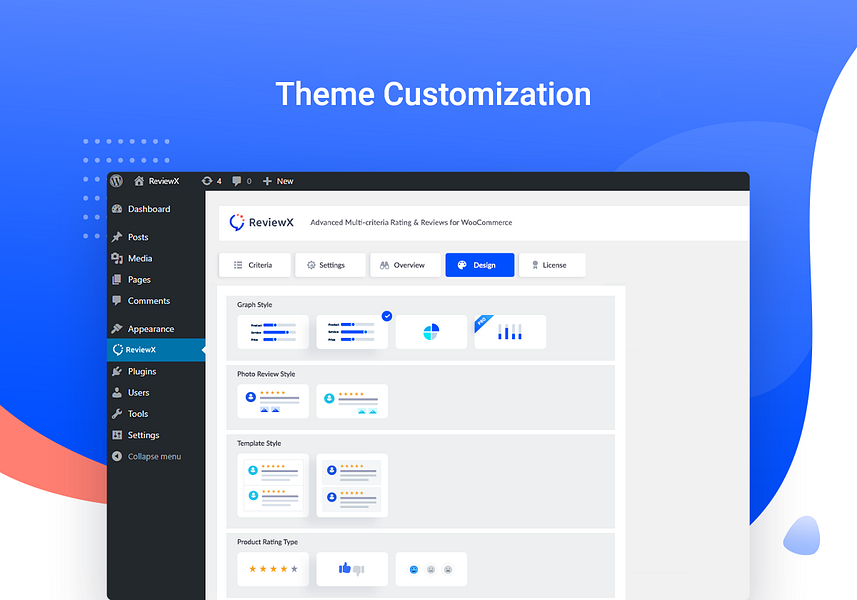Click the Tools wrench icon
The image size is (857, 600).
pyautogui.click(x=117, y=414)
